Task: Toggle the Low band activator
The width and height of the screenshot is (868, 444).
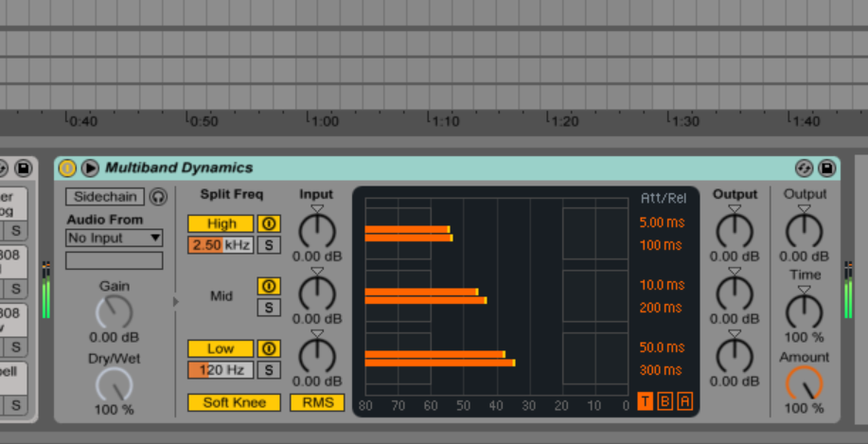Action: click(269, 348)
